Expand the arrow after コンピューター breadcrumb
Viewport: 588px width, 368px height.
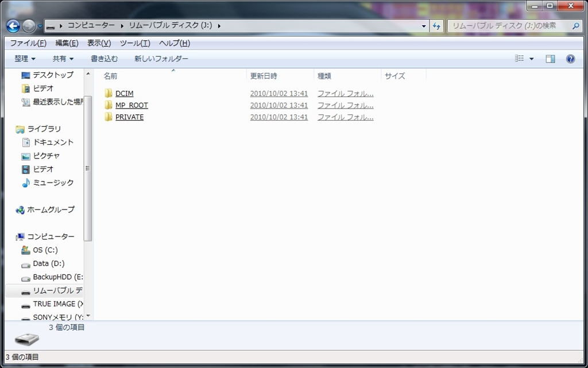(122, 26)
